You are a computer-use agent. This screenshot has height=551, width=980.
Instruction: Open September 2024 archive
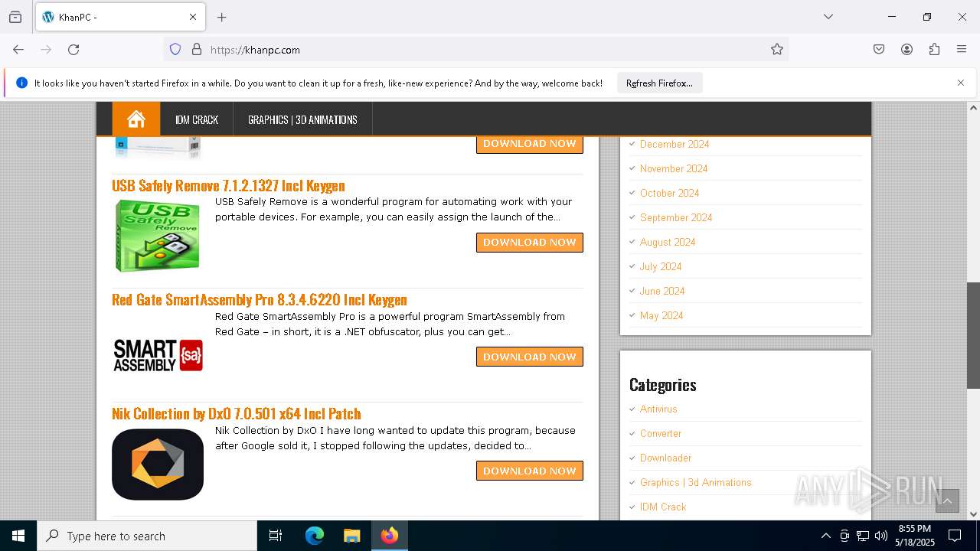676,217
